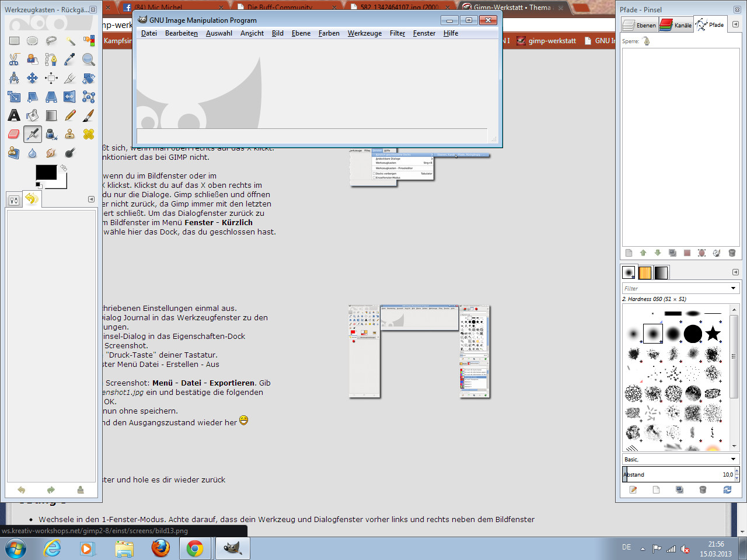This screenshot has height=560, width=747.
Task: Switch to the Patterns tab
Action: coord(644,272)
